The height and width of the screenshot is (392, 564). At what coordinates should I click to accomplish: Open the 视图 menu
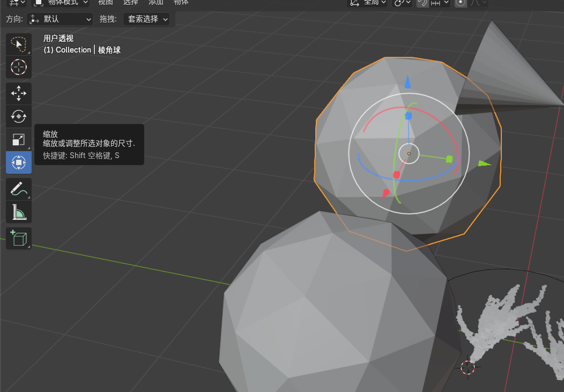[106, 3]
